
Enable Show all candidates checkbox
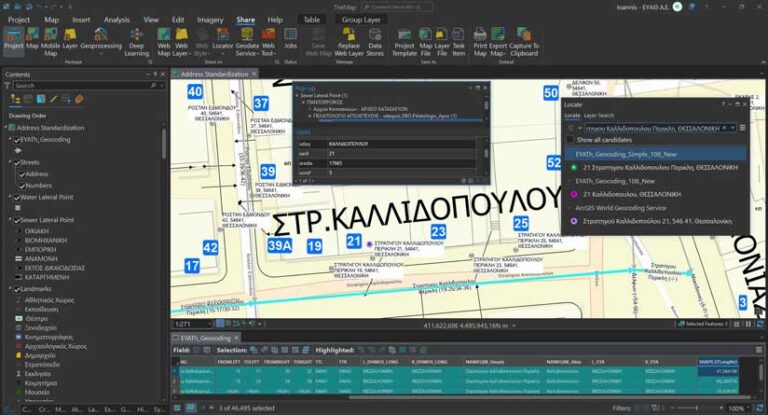(x=570, y=140)
